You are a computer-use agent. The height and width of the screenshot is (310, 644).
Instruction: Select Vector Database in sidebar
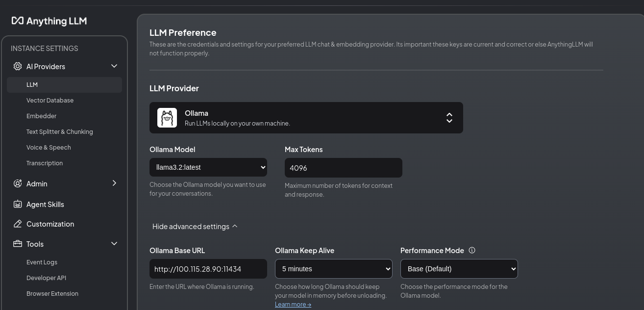(x=50, y=100)
